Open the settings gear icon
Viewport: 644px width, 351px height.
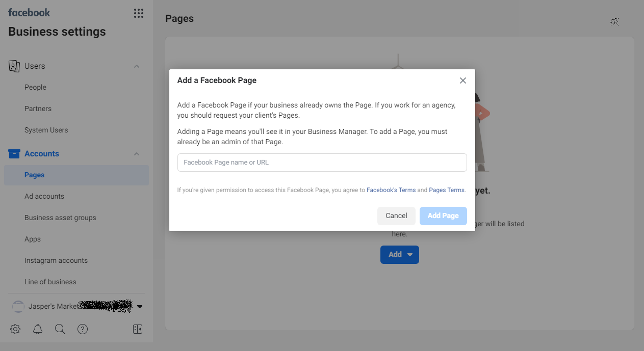15,329
